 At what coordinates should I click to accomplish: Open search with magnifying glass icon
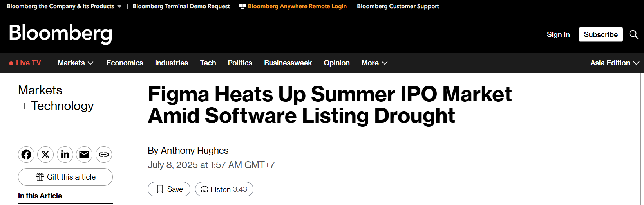[x=633, y=34]
